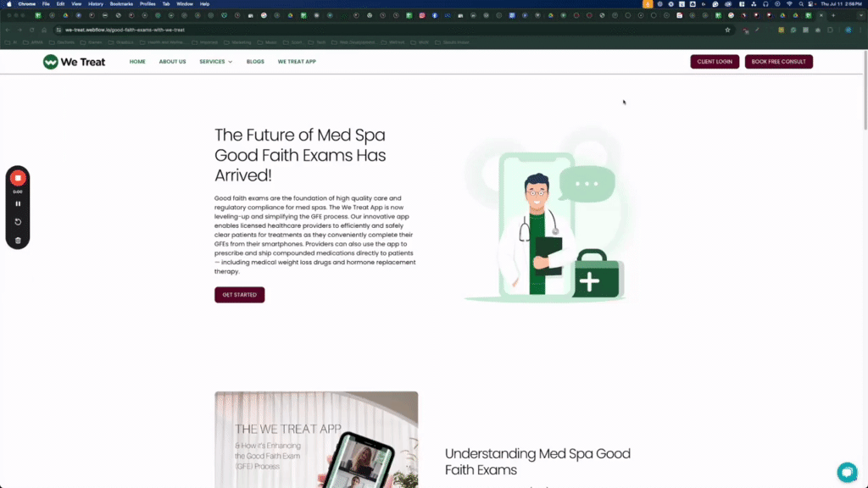Click the orange menu bar status icon
Image resolution: width=868 pixels, height=488 pixels.
647,4
